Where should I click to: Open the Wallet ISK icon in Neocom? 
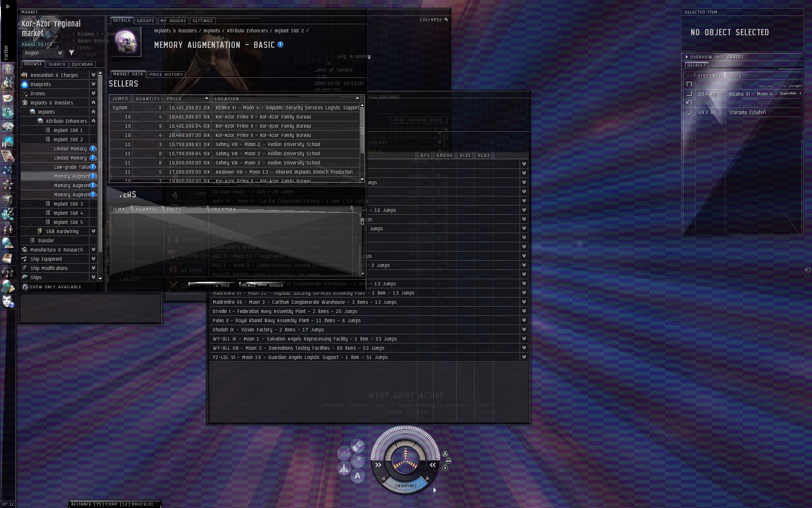point(8,214)
